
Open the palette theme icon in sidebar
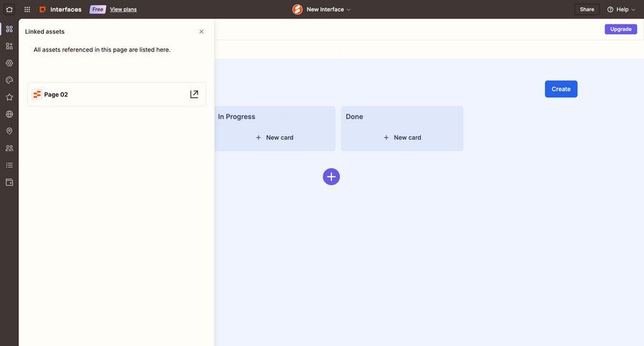9,80
